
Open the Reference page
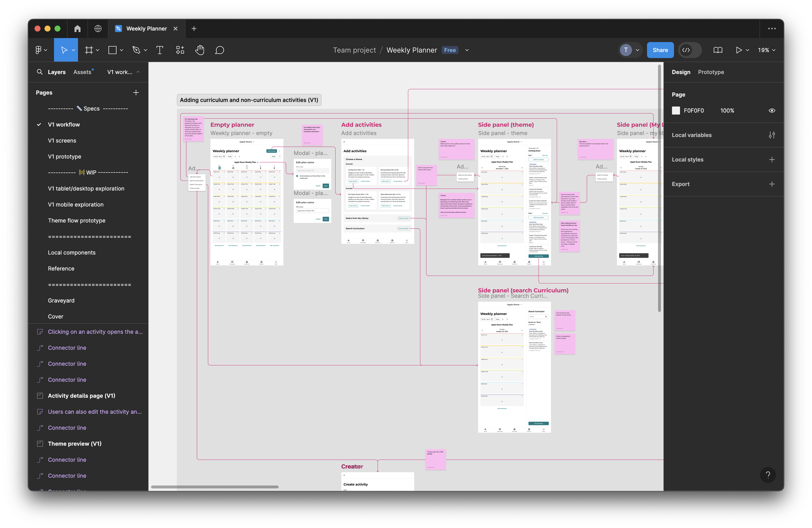pyautogui.click(x=61, y=269)
